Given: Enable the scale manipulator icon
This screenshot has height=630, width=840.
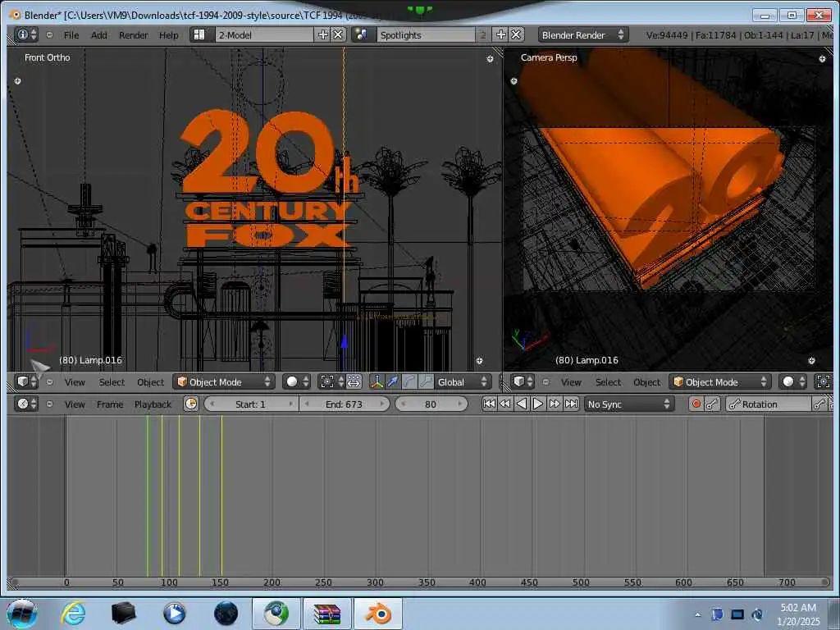Looking at the screenshot, I should (426, 382).
